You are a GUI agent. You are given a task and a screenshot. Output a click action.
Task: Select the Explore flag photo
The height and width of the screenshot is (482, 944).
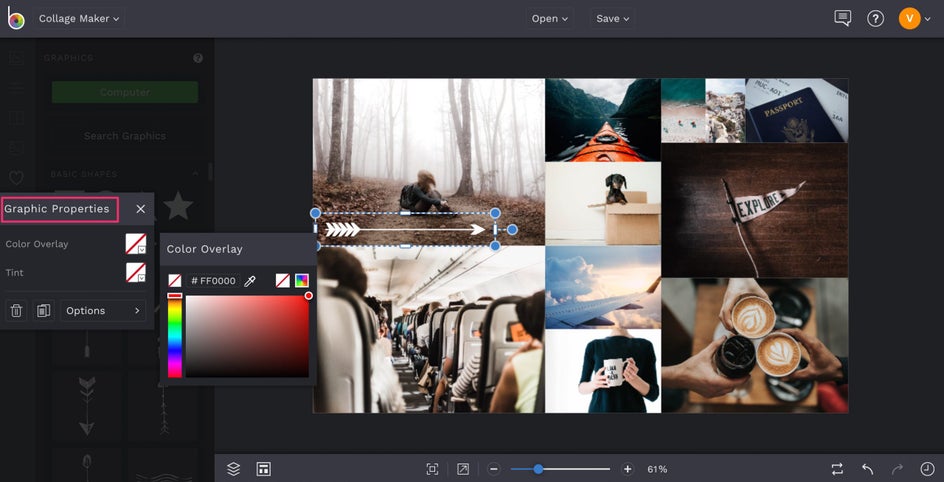coord(754,210)
